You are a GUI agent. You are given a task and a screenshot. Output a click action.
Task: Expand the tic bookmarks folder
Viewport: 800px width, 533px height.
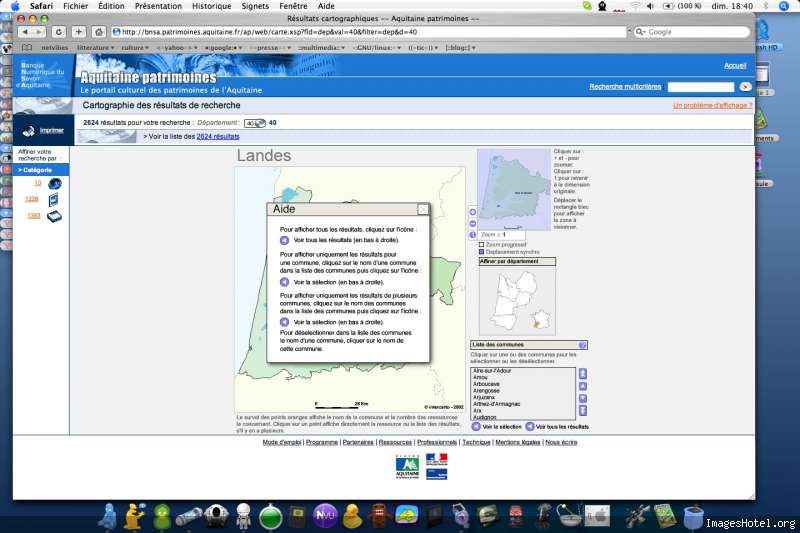coord(423,47)
